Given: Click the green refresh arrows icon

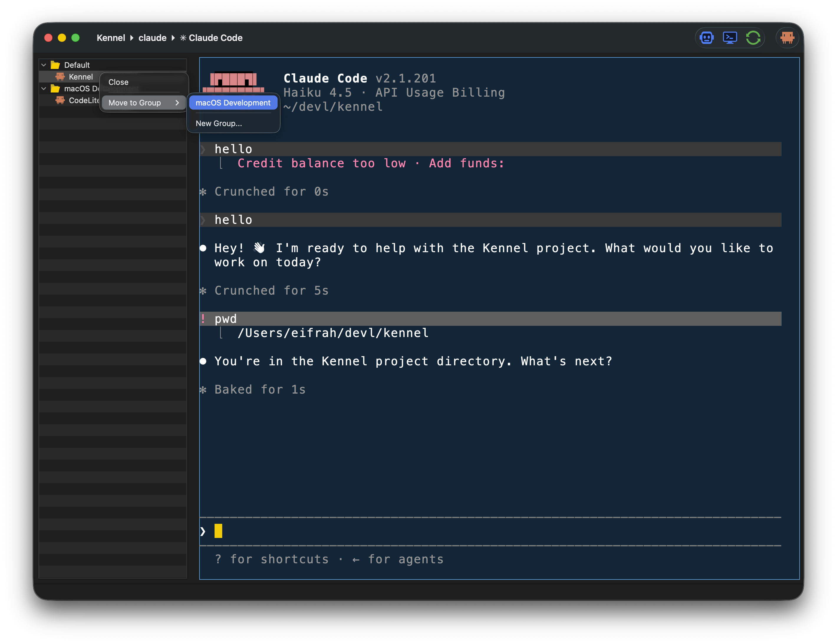Looking at the screenshot, I should 753,37.
